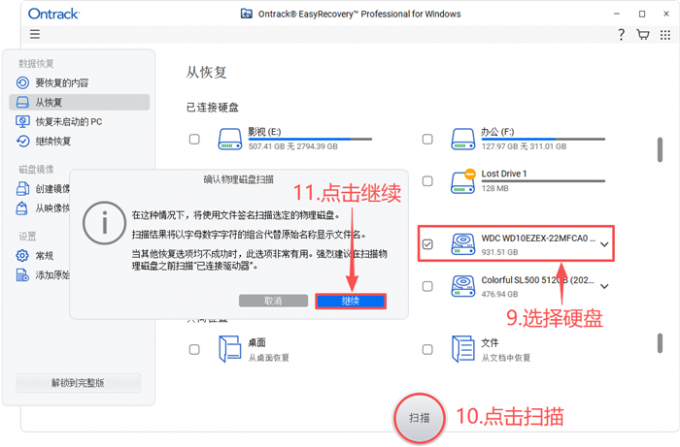Click the round 扫描 scan button

[419, 418]
